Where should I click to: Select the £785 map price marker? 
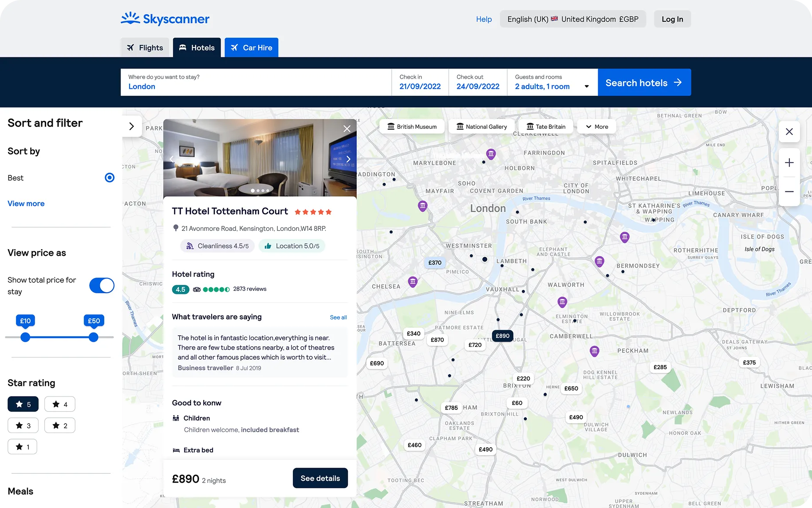tap(451, 408)
